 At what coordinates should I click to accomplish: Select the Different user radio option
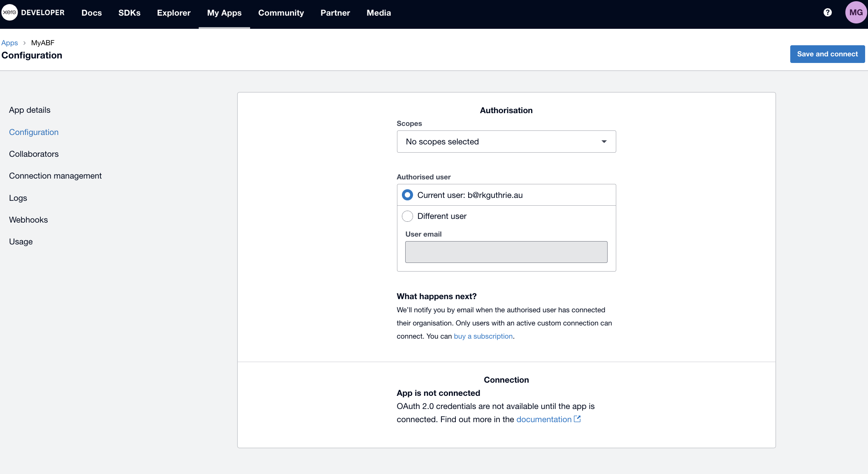[407, 216]
